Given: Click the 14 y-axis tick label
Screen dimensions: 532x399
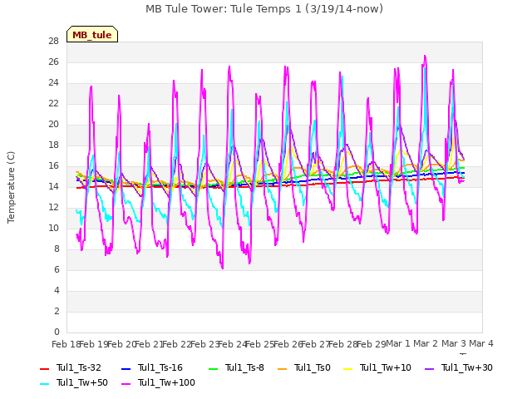Looking at the screenshot, I should tap(53, 186).
